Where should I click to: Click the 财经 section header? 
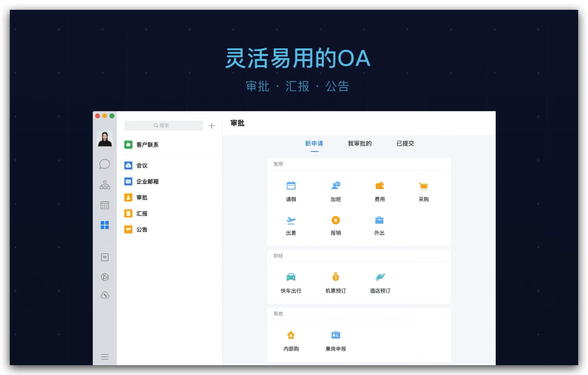(x=278, y=256)
